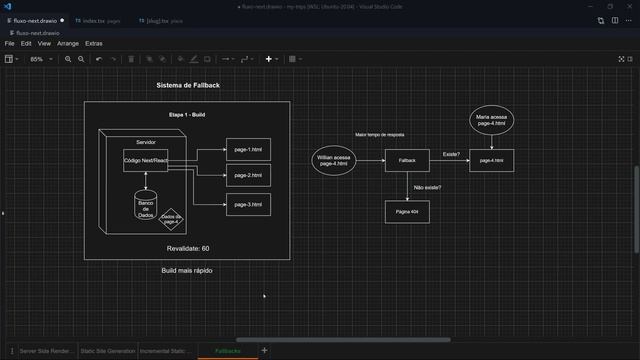This screenshot has width=640, height=360.
Task: Select the Fill Color bucket icon
Action: (180, 59)
